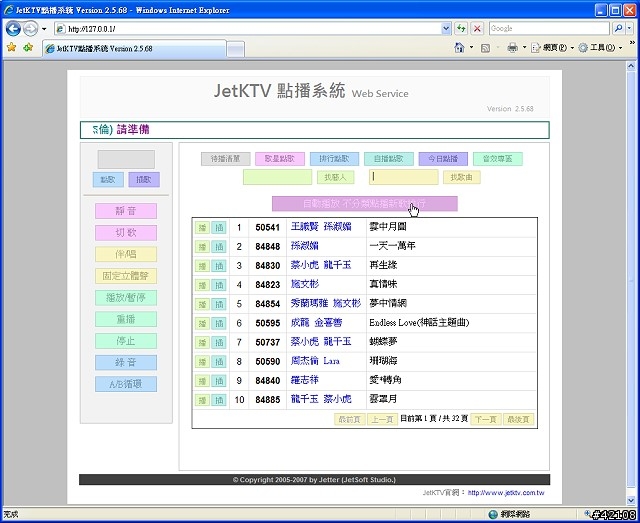Click 插 button for song 84830

219,266
